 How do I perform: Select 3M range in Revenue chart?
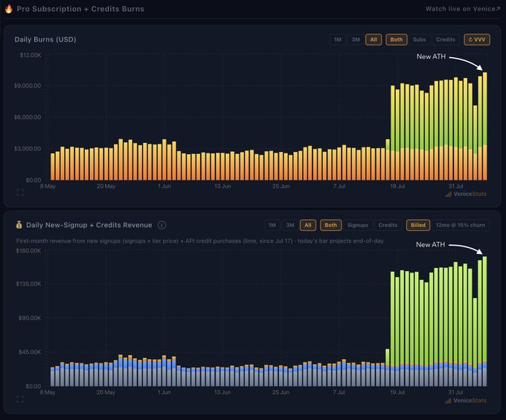click(x=289, y=225)
